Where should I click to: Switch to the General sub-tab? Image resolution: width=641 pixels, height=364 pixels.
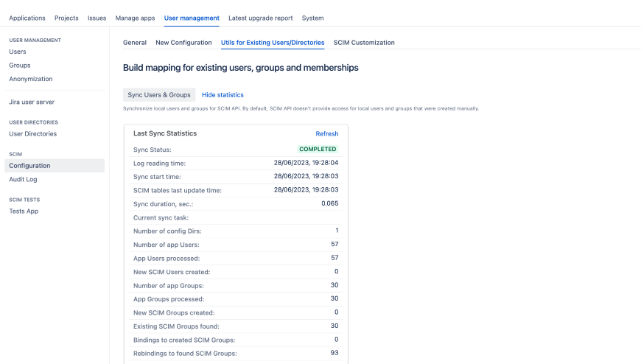(134, 43)
